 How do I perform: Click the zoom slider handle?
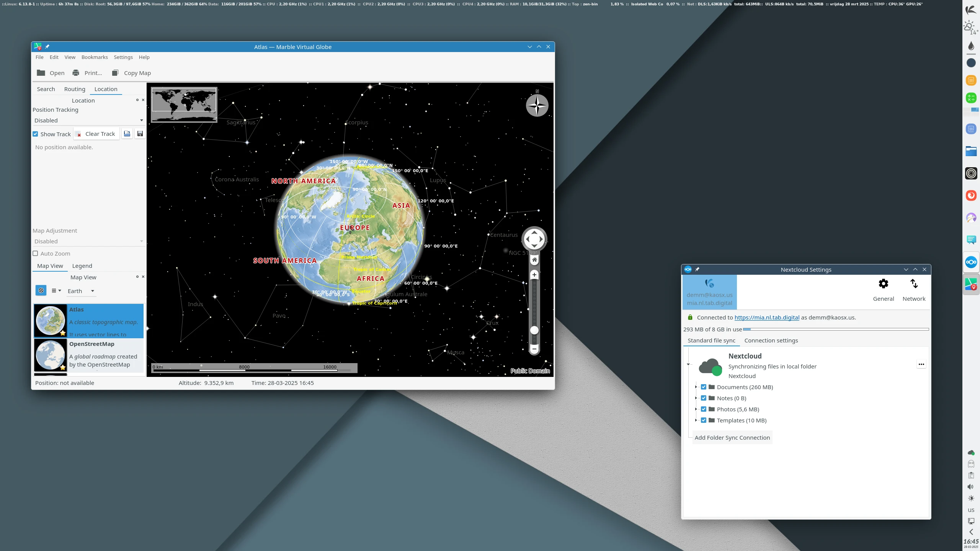coord(534,330)
